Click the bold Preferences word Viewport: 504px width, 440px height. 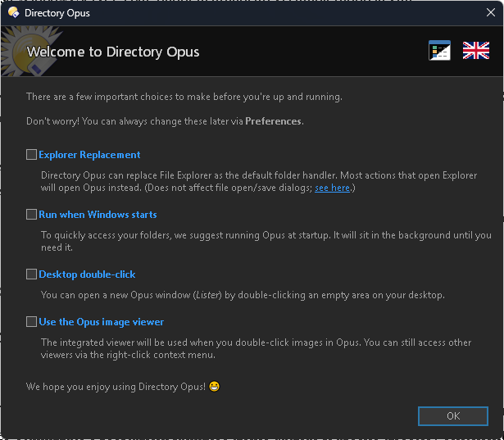(x=273, y=121)
